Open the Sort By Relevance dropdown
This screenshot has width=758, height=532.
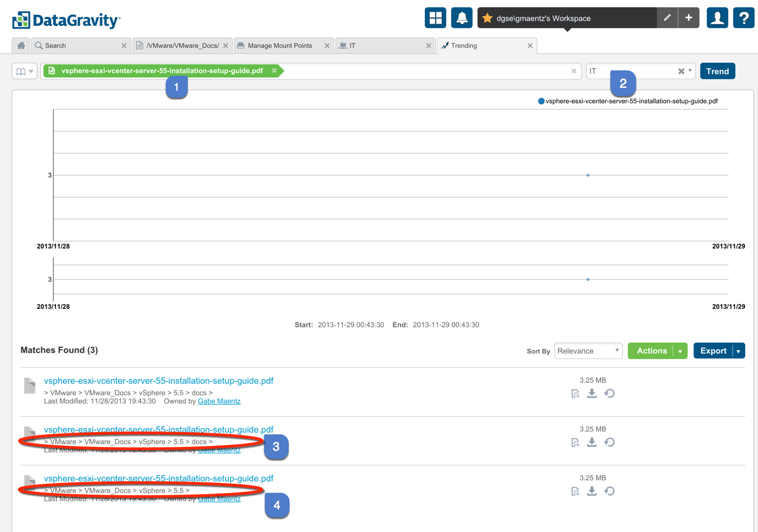pos(588,351)
